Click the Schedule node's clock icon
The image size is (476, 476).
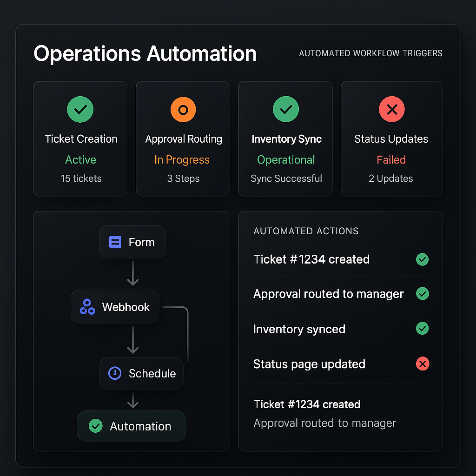point(115,373)
